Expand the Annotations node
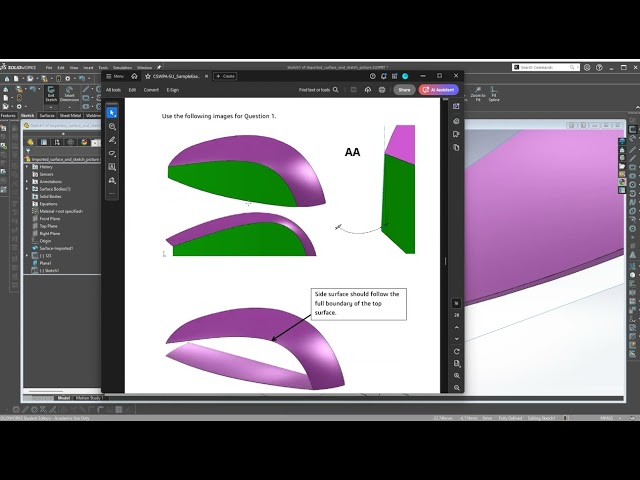The height and width of the screenshot is (480, 640). [x=27, y=182]
